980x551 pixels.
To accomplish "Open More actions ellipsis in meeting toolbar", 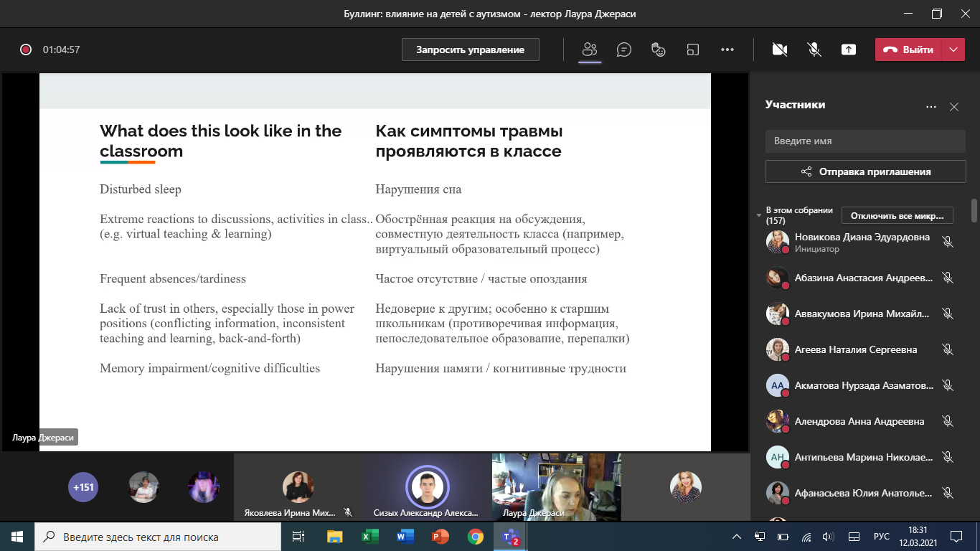I will click(x=727, y=50).
